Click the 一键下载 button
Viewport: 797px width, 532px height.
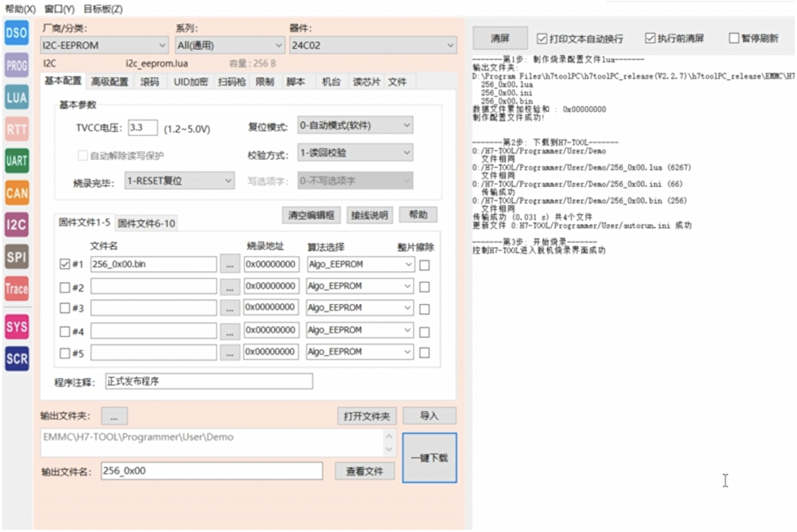429,458
